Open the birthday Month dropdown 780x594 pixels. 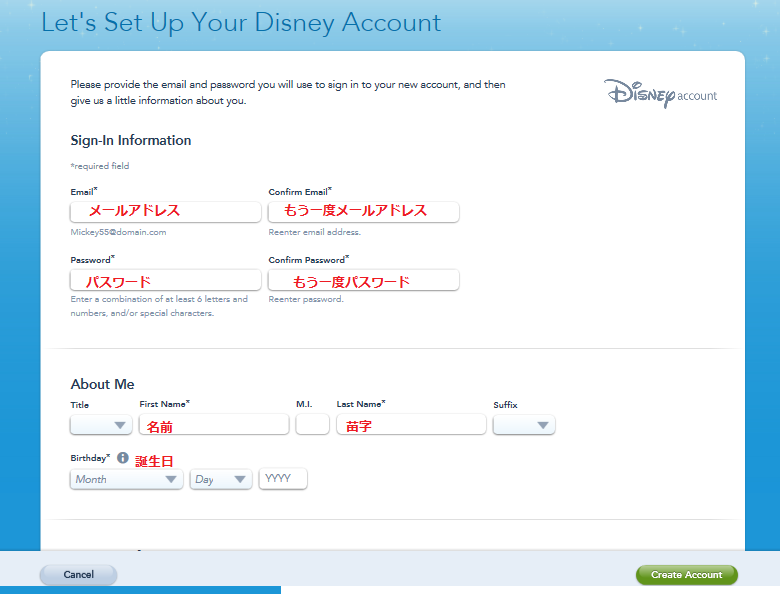[127, 479]
